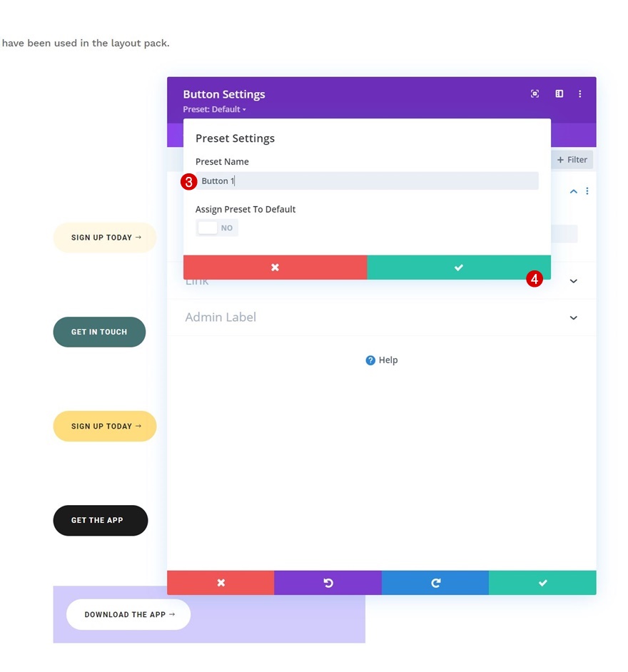628x672 pixels.
Task: Open the Preset: Default dropdown
Action: 214,109
